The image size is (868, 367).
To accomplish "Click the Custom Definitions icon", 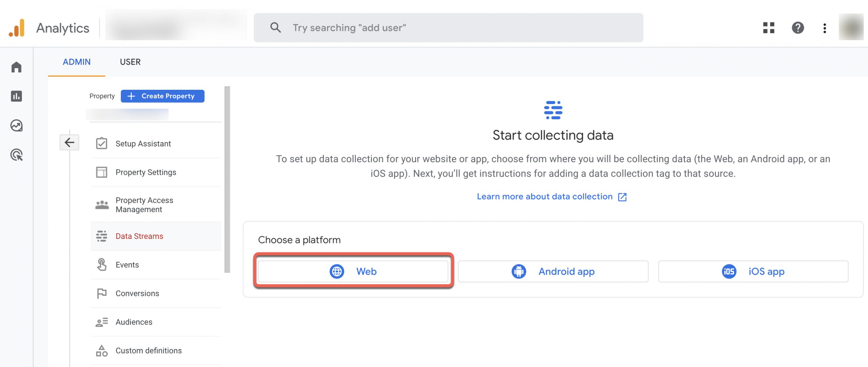I will 101,350.
